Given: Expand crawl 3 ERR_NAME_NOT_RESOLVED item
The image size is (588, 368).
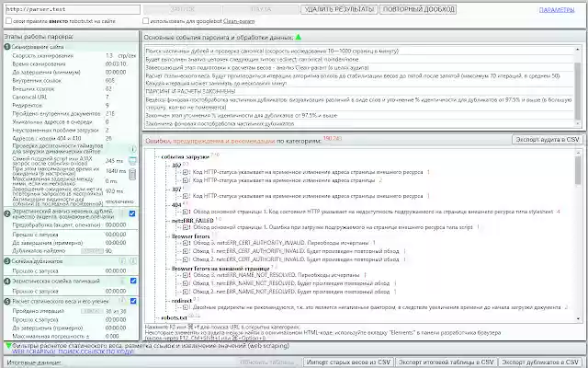Looking at the screenshot, I should 186,275.
